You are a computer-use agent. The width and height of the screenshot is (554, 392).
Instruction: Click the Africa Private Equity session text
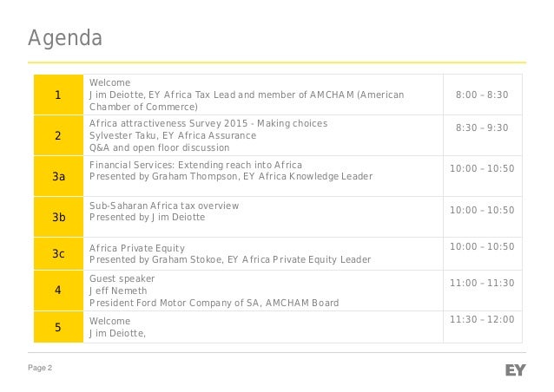pos(137,247)
